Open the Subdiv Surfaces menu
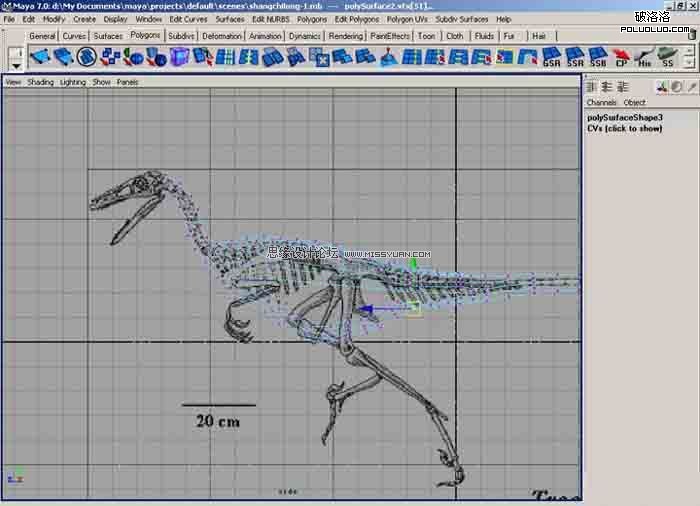700x506 pixels. 462,19
